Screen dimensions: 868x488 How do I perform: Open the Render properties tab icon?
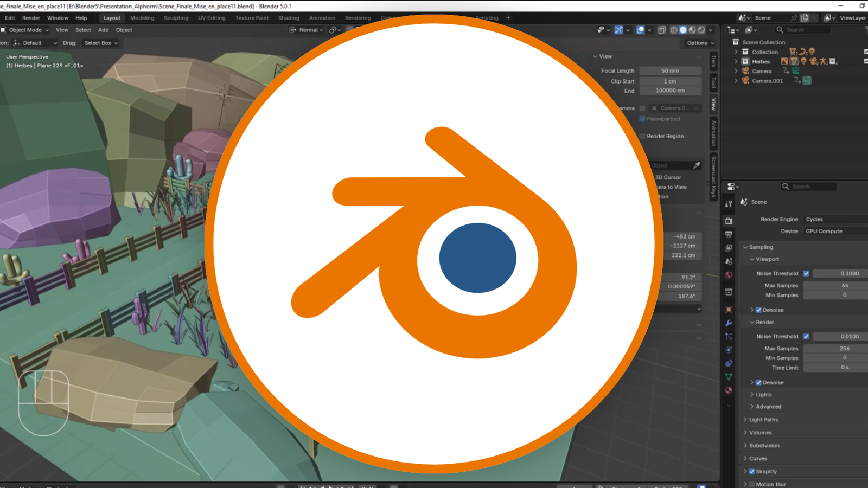click(x=729, y=221)
